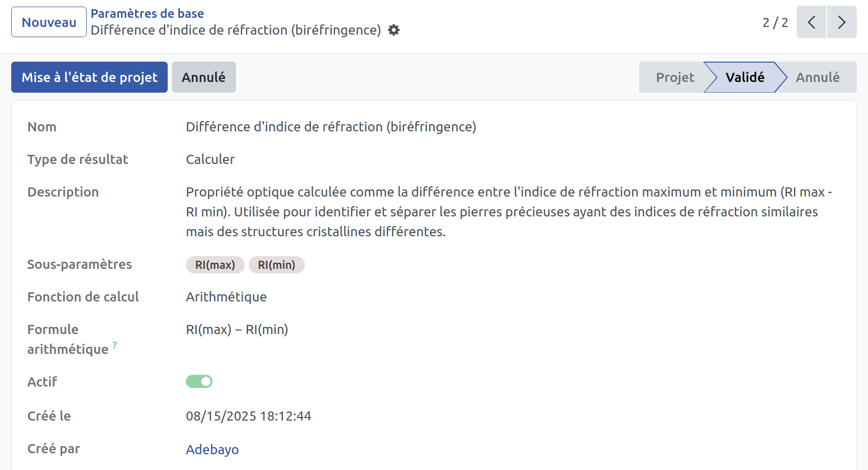Click the Nouveau button
This screenshot has height=470, width=868.
49,22
